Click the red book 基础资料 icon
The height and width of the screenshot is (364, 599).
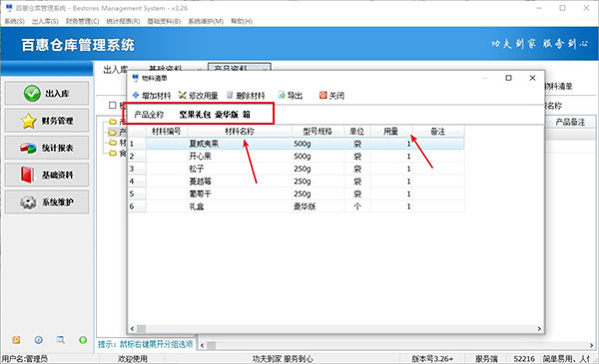pyautogui.click(x=27, y=175)
